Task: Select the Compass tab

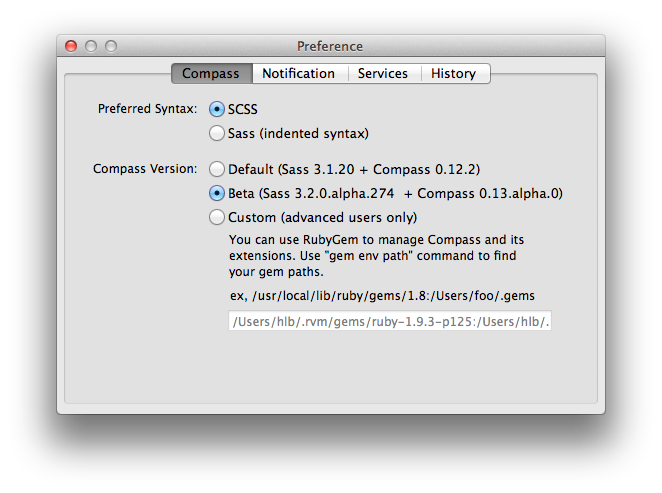Action: point(210,73)
